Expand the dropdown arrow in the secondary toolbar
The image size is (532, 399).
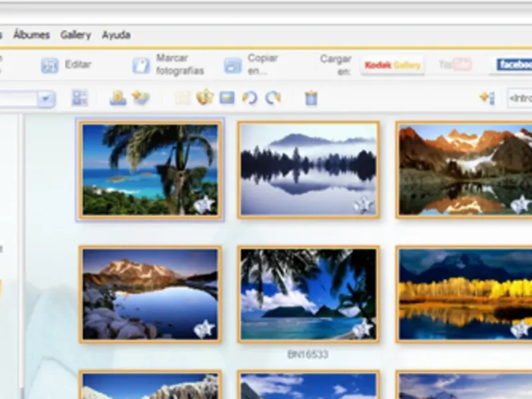coord(46,99)
